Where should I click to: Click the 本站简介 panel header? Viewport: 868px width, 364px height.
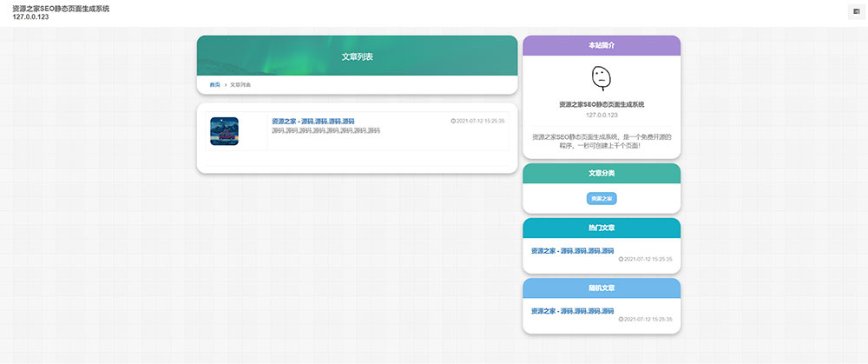602,45
